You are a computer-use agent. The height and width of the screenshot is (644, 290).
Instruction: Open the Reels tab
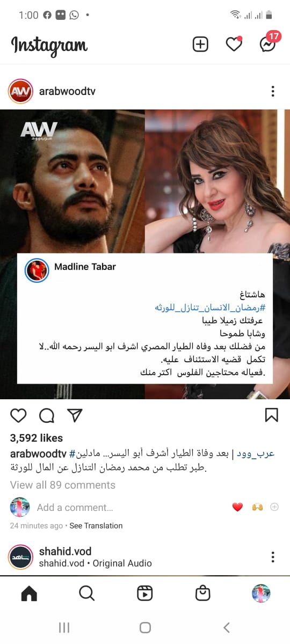point(144,593)
